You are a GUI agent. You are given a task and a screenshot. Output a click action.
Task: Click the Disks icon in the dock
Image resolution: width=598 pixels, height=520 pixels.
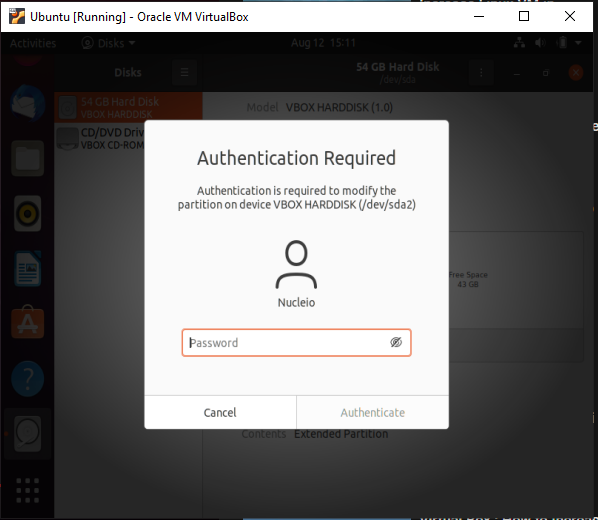(x=27, y=434)
